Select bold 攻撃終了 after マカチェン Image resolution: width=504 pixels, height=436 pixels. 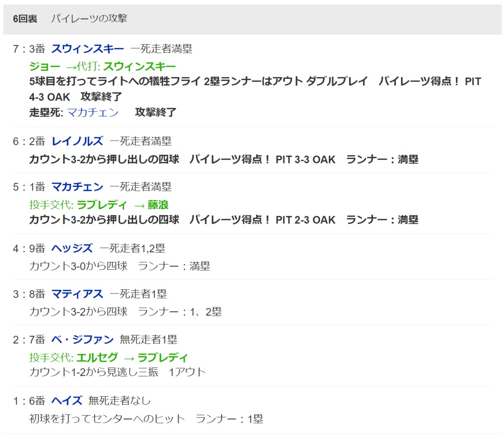click(x=156, y=112)
